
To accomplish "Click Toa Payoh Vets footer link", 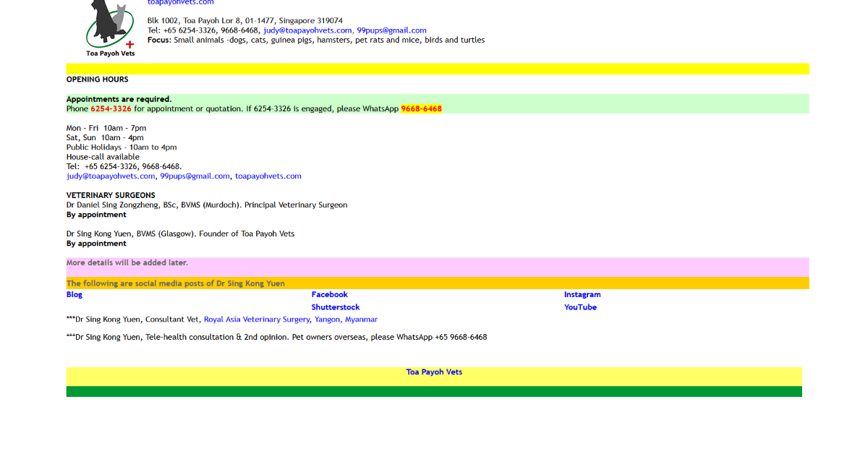I will click(434, 372).
